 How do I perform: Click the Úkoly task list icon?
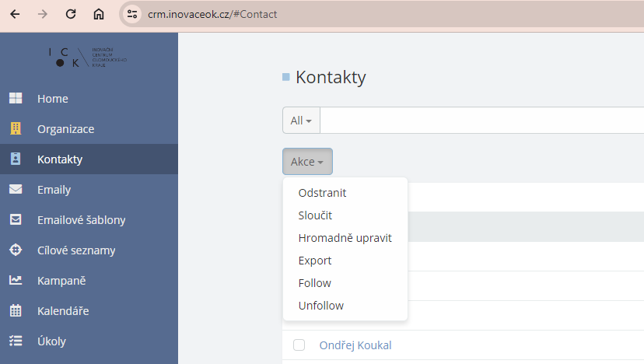15,341
